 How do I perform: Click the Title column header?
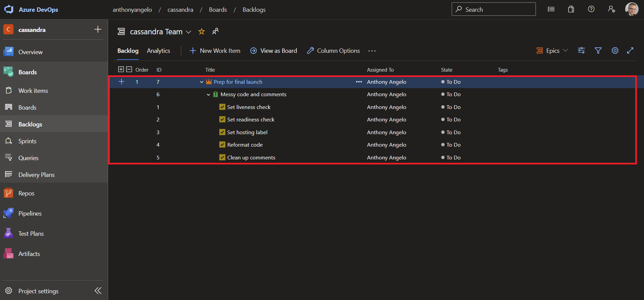[210, 70]
